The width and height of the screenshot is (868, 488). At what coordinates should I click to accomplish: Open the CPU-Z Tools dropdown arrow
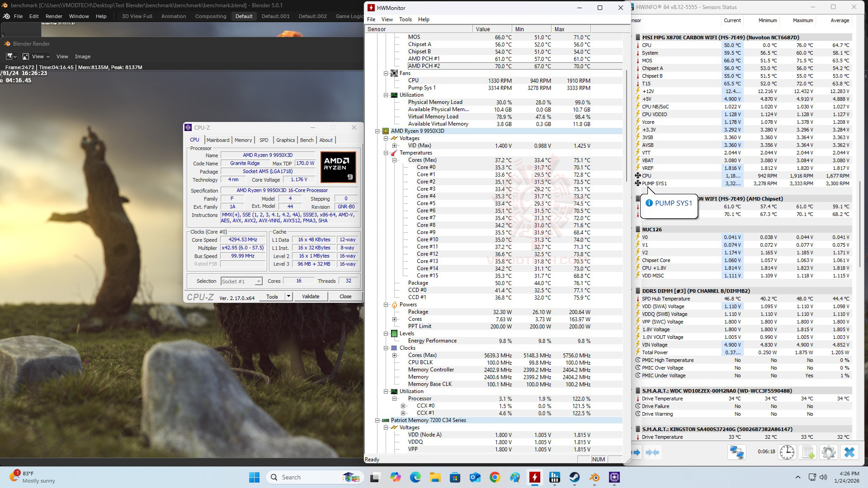click(288, 296)
